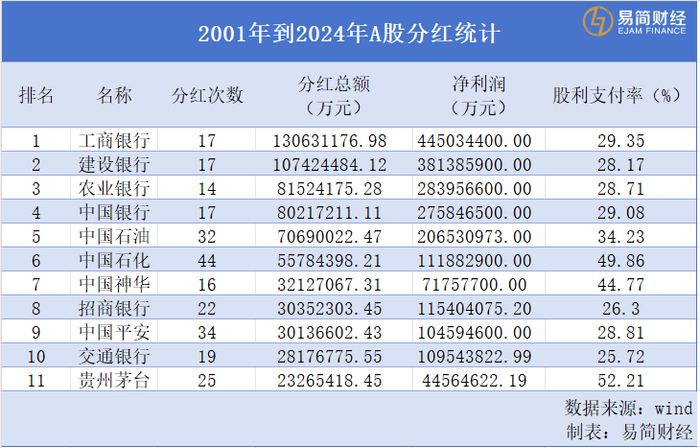Select the 招商银行 name cell
This screenshot has width=700, height=448.
[x=114, y=308]
